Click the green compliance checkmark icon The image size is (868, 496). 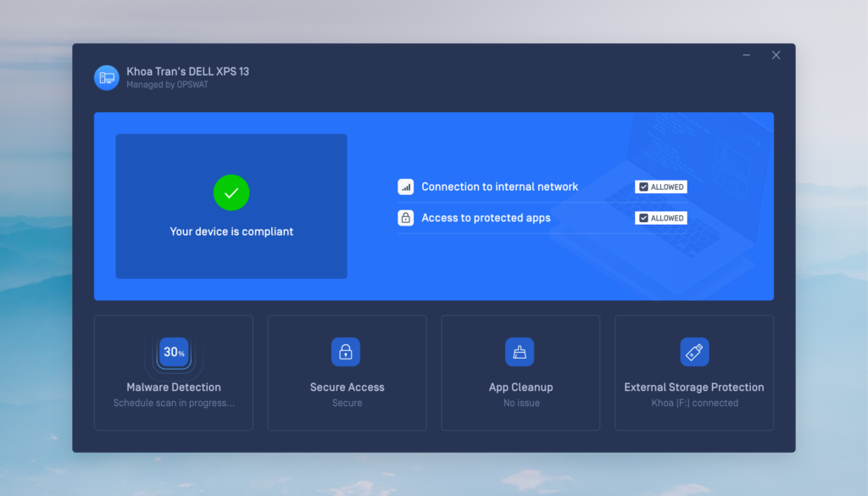point(231,193)
